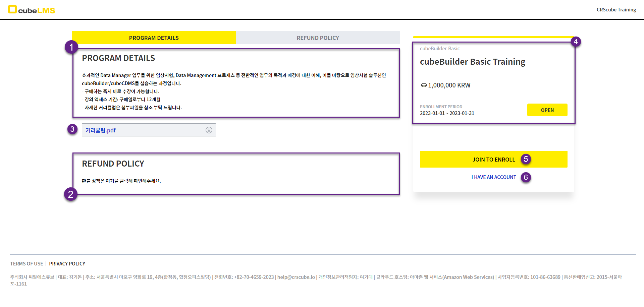This screenshot has height=307, width=644.
Task: Click the coin icon next to 1,000,000 KRW
Action: coord(424,85)
